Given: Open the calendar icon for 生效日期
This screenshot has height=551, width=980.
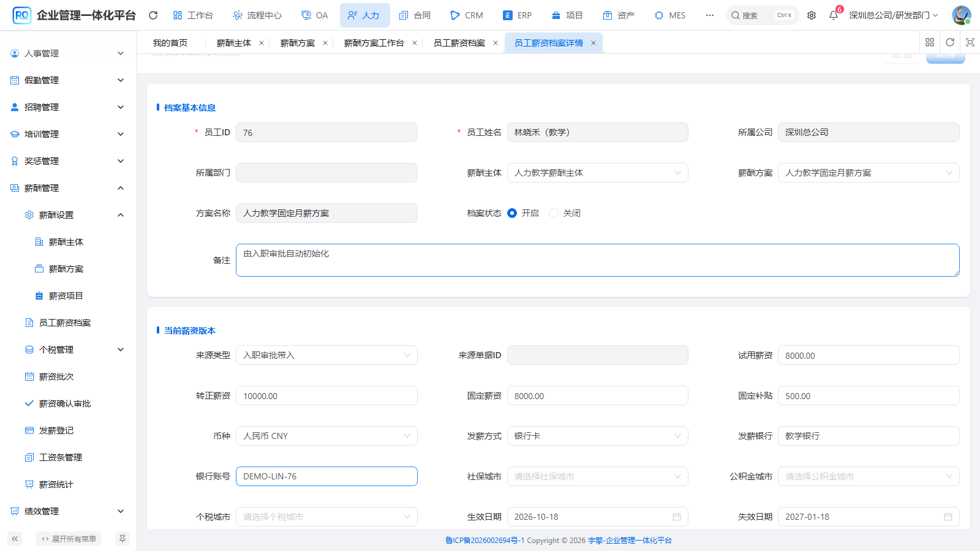Looking at the screenshot, I should click(x=677, y=517).
